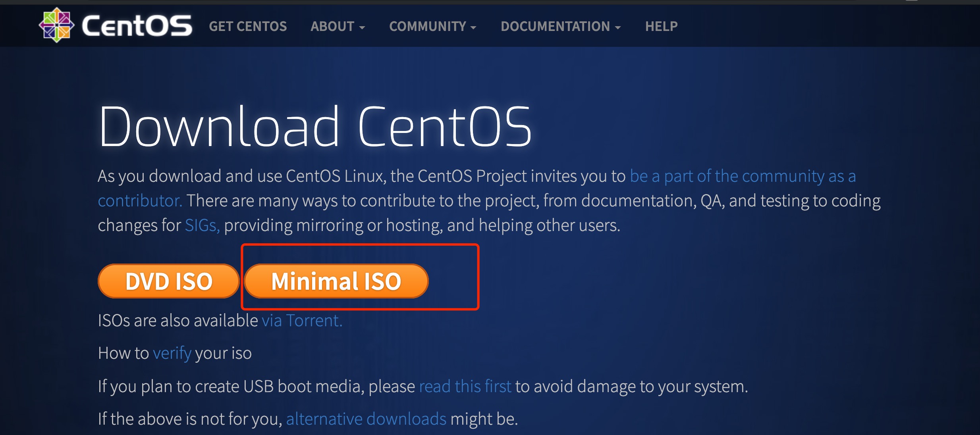The image size is (980, 435).
Task: Open the GET CENTOS menu item
Action: (x=248, y=26)
